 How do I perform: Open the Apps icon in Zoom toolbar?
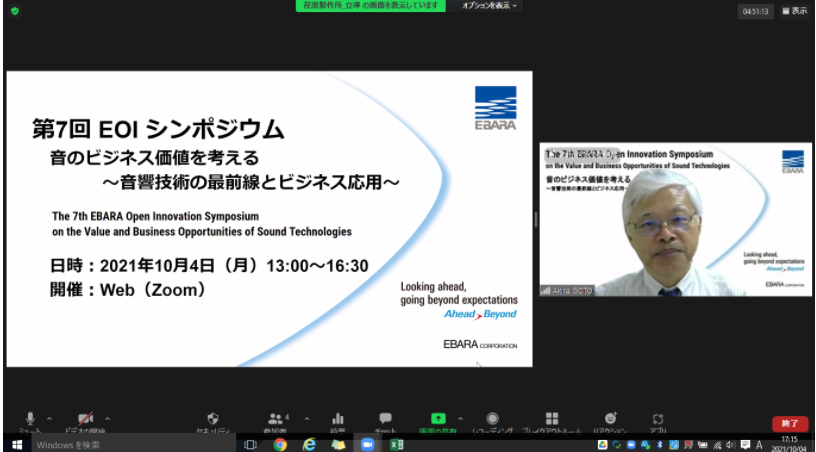pyautogui.click(x=657, y=419)
